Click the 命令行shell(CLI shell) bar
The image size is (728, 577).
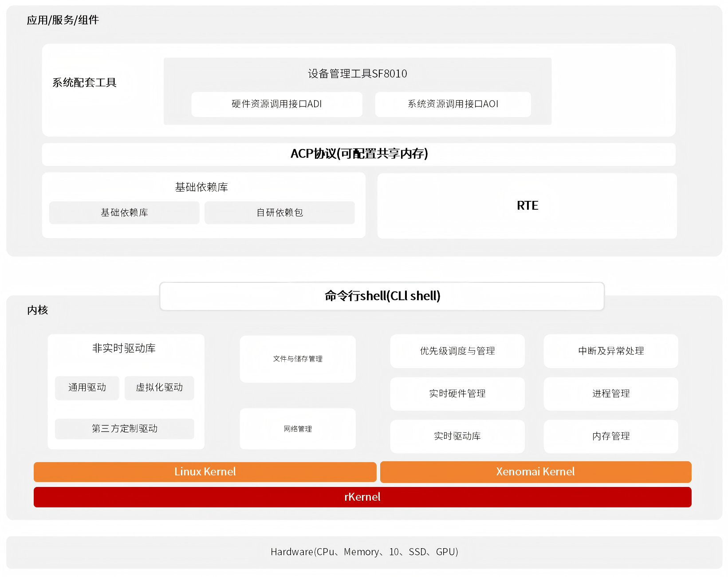382,296
